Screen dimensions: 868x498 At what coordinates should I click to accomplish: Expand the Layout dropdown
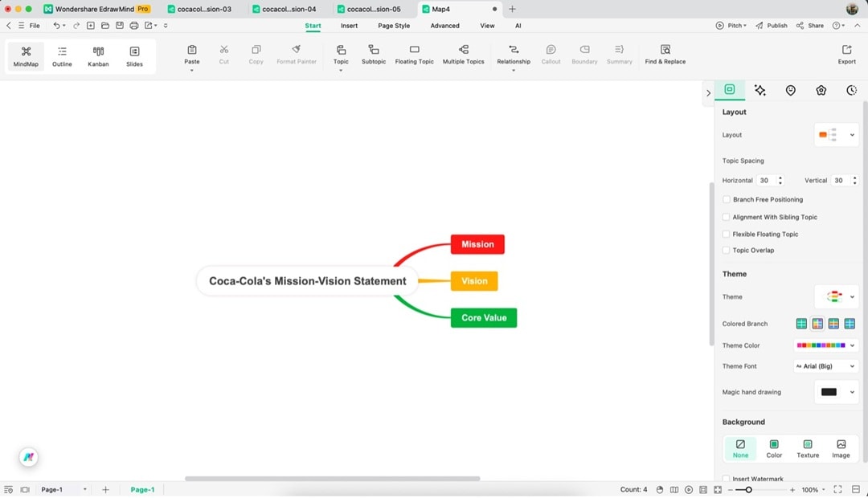(836, 134)
